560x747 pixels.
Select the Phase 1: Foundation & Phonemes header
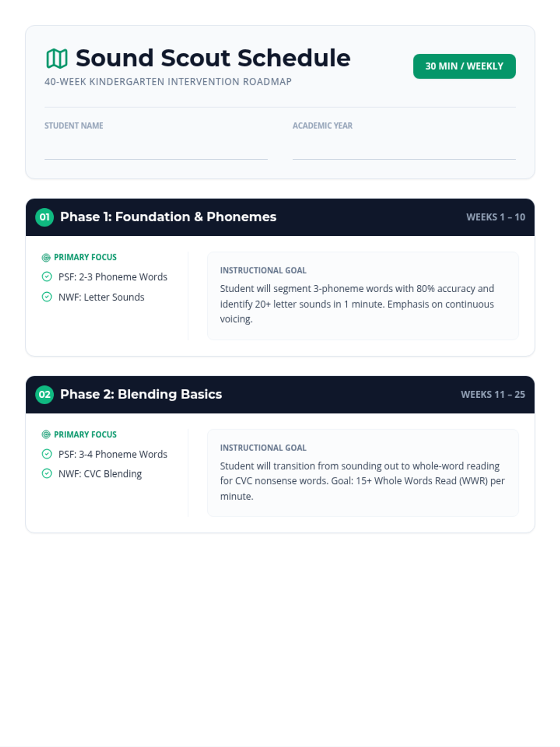point(168,217)
